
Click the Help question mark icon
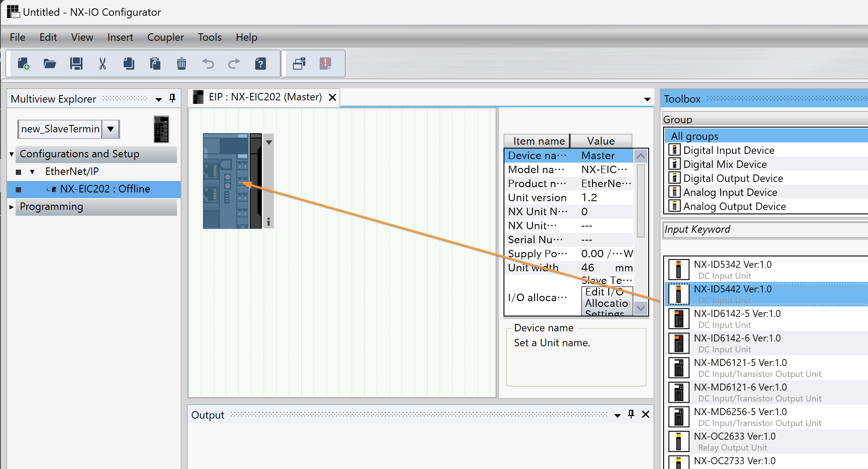[x=261, y=64]
